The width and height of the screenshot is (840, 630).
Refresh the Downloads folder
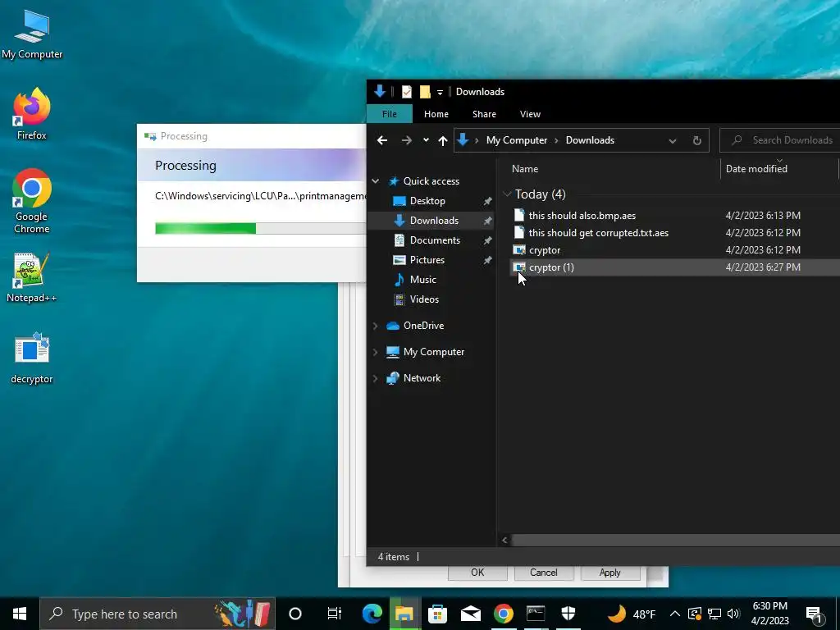point(697,140)
